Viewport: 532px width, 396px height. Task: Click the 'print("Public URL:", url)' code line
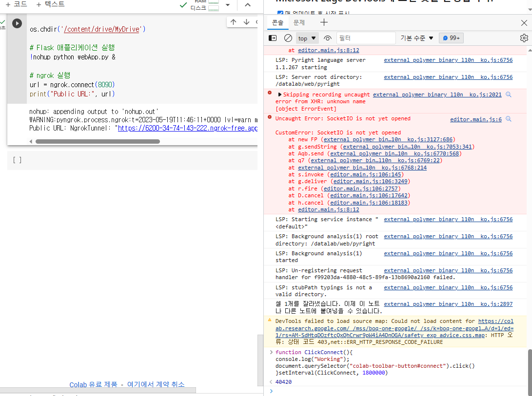pos(72,94)
